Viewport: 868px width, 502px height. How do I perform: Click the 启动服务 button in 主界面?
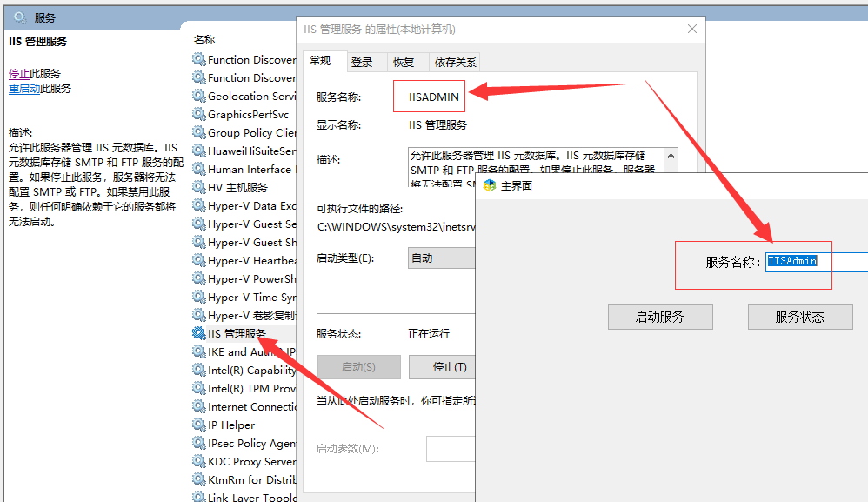[x=660, y=317]
